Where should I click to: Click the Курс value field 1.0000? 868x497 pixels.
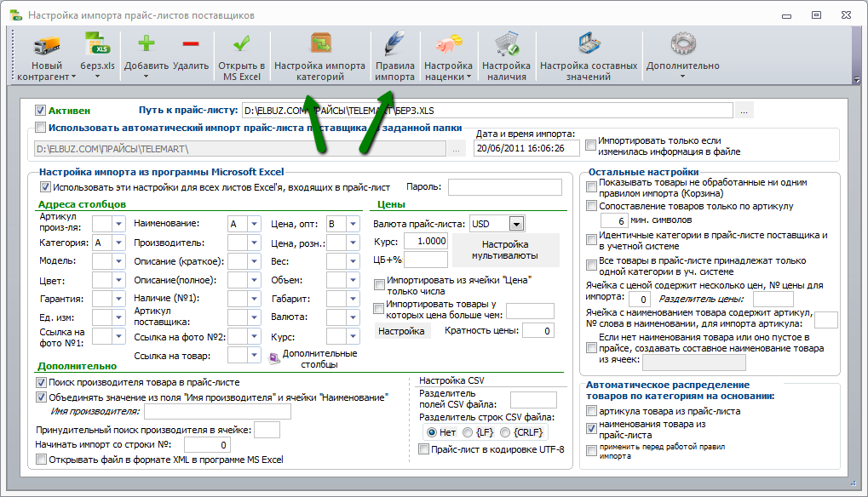pos(426,241)
